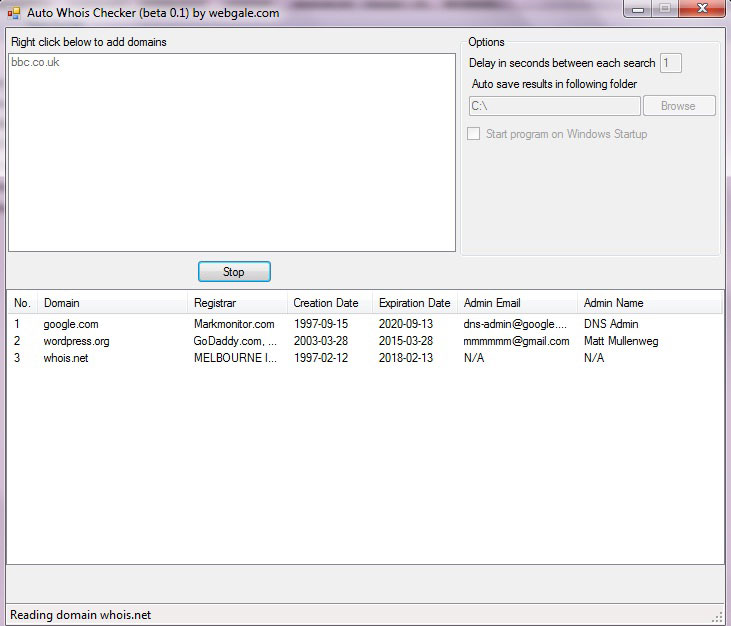Click the auto save folder path field
The height and width of the screenshot is (626, 731).
[x=554, y=106]
